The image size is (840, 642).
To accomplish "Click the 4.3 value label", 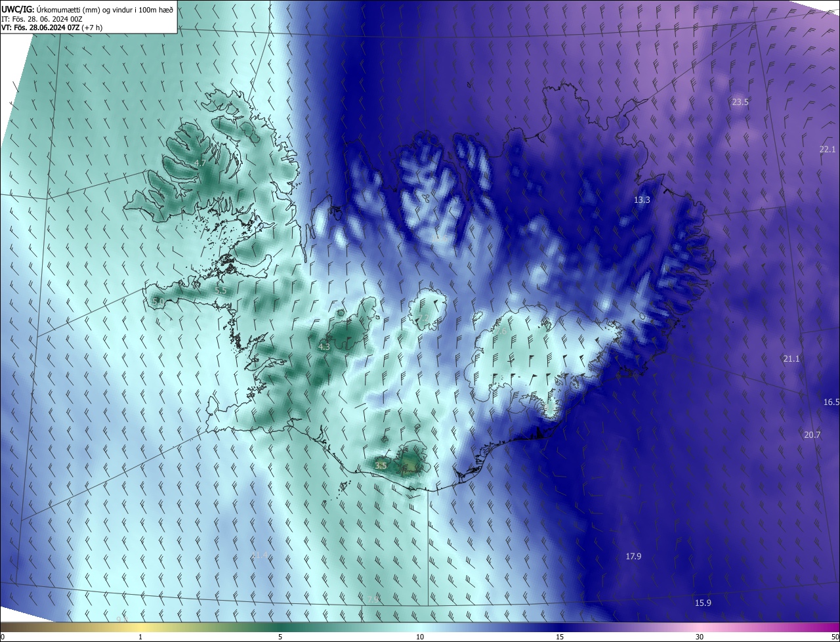I will point(324,347).
